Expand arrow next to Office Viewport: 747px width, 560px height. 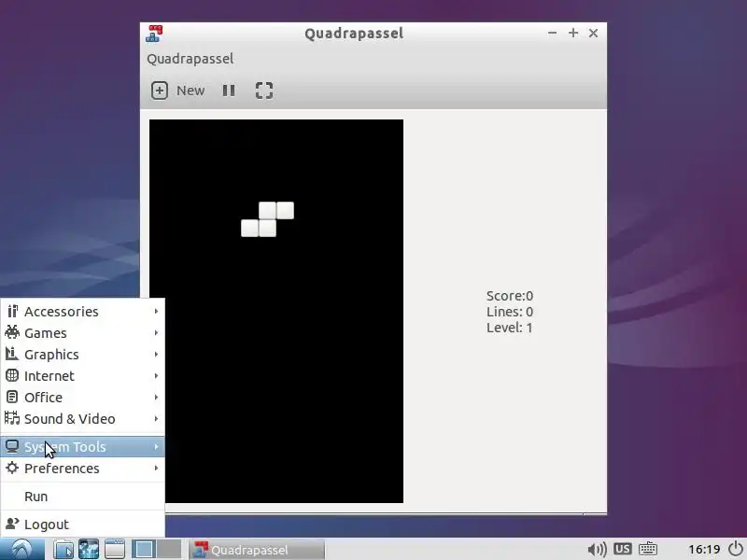(x=156, y=398)
